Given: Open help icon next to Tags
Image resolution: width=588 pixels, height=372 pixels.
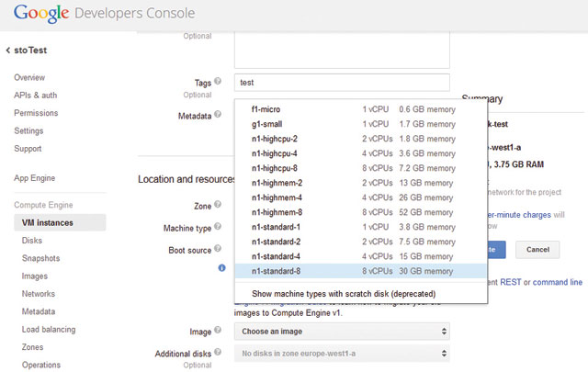Looking at the screenshot, I should tap(218, 81).
